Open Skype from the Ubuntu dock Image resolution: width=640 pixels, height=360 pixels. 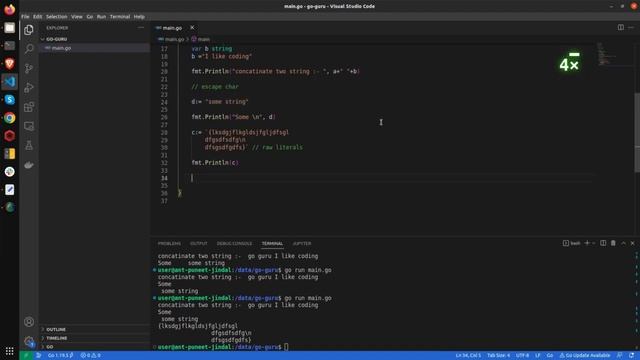tap(9, 100)
